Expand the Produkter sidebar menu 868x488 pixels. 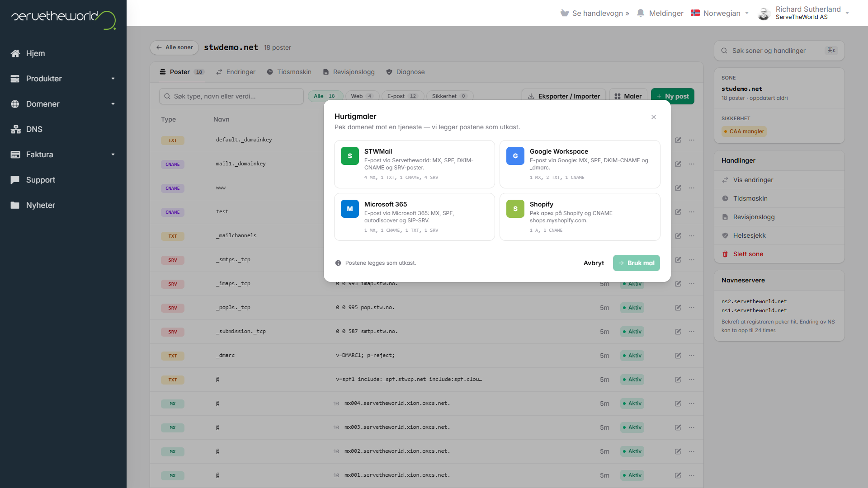coord(113,79)
